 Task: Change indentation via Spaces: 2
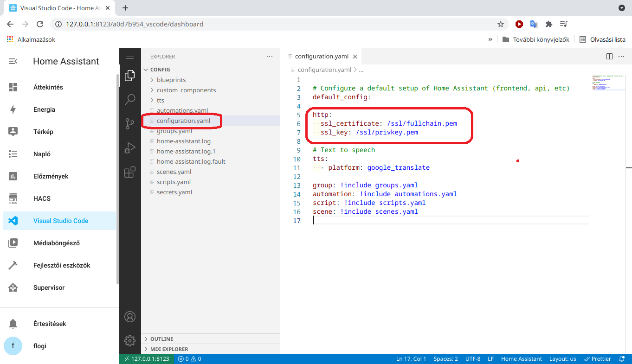point(445,359)
